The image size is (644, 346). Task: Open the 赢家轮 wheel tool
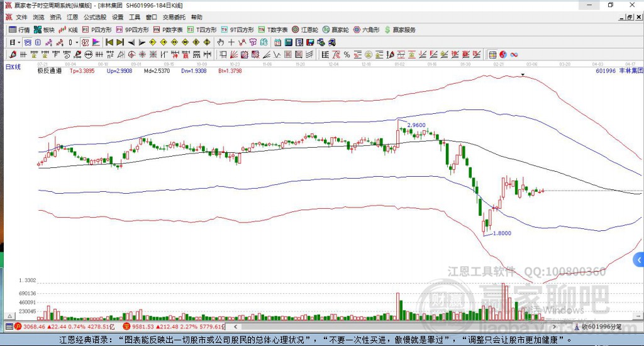click(x=336, y=30)
